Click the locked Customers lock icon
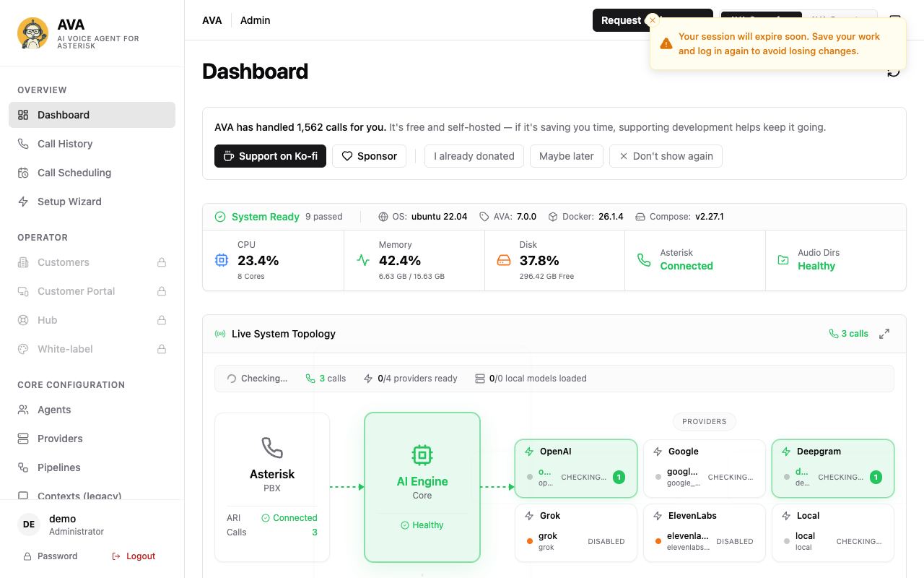 point(162,262)
